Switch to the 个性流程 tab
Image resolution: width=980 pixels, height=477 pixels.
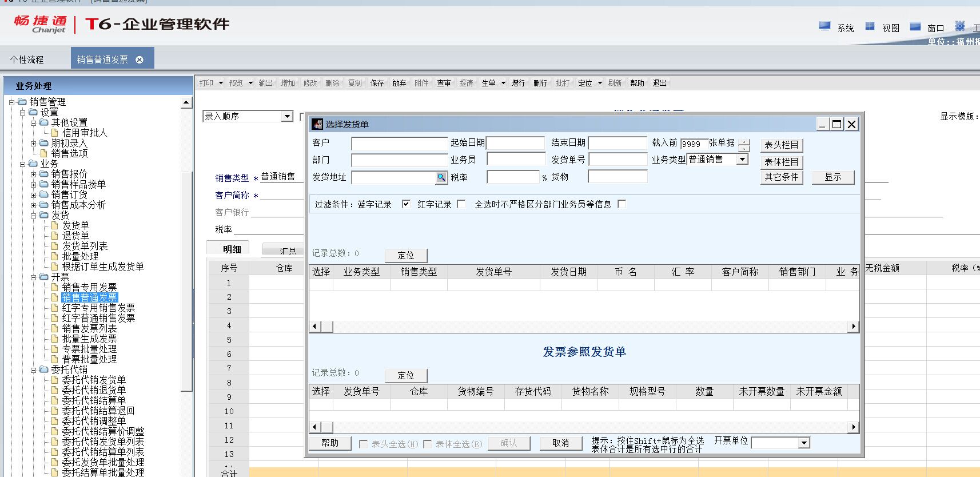27,59
